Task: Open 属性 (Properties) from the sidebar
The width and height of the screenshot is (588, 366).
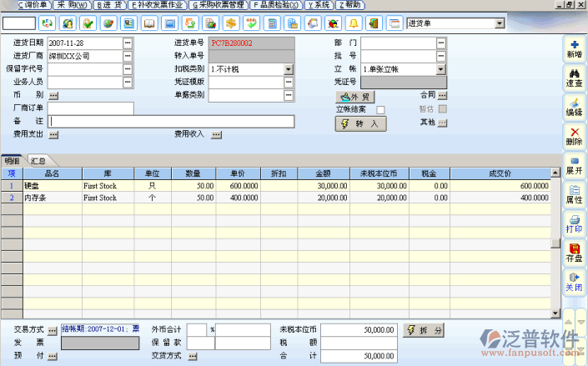Action: [574, 194]
